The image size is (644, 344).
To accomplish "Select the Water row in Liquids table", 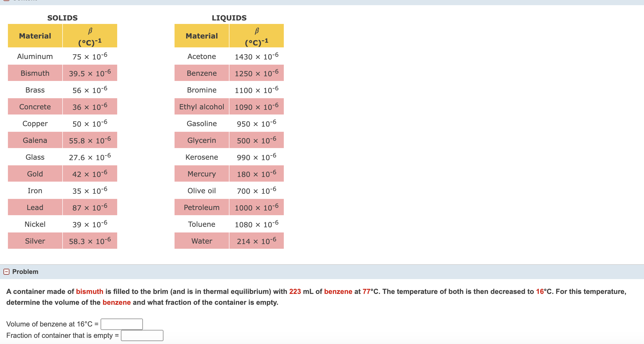I will (201, 241).
